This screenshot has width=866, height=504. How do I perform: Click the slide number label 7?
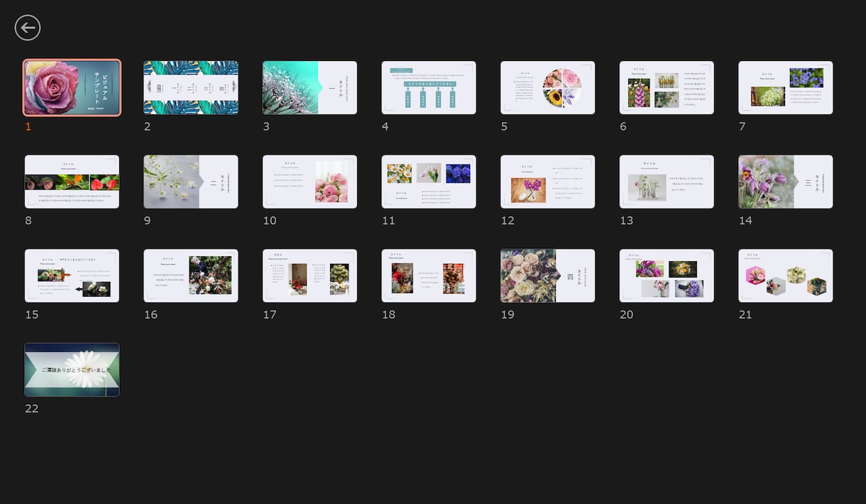(742, 126)
